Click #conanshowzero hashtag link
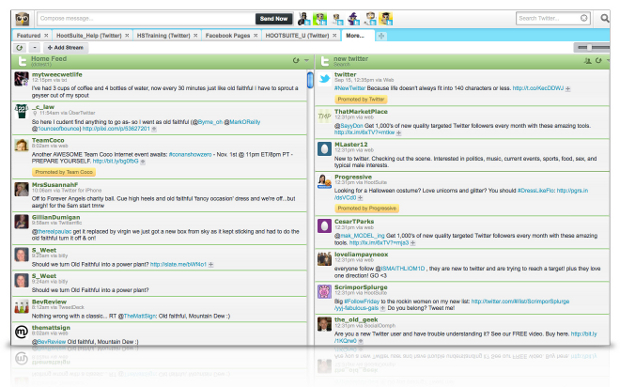Screen dimensions: 620x387 pos(190,155)
